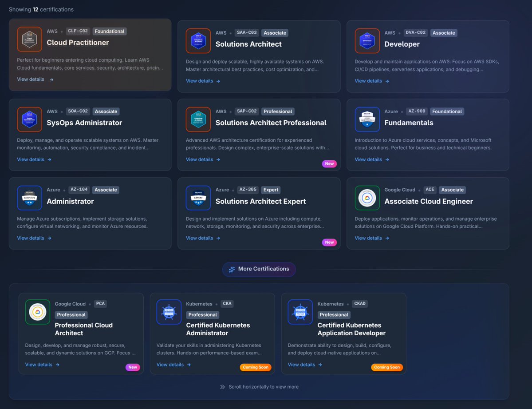
Task: Click the arrow beside Developer View details
Action: 387,81
